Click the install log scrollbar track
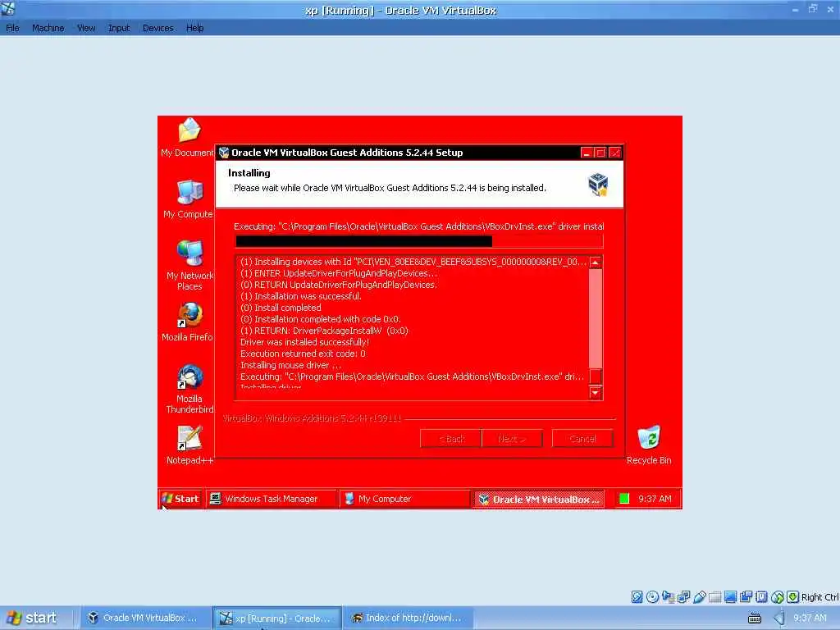The width and height of the screenshot is (840, 630). [x=596, y=319]
